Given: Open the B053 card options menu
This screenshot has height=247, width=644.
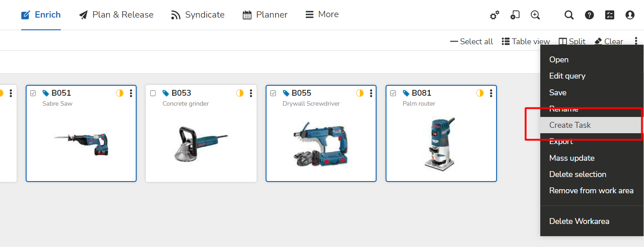Looking at the screenshot, I should pos(251,93).
